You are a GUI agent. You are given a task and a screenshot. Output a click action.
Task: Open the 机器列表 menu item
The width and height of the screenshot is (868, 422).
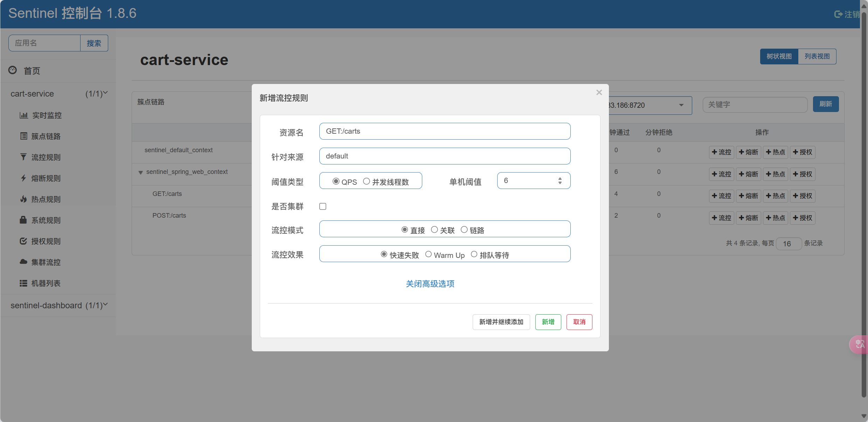[x=46, y=283]
